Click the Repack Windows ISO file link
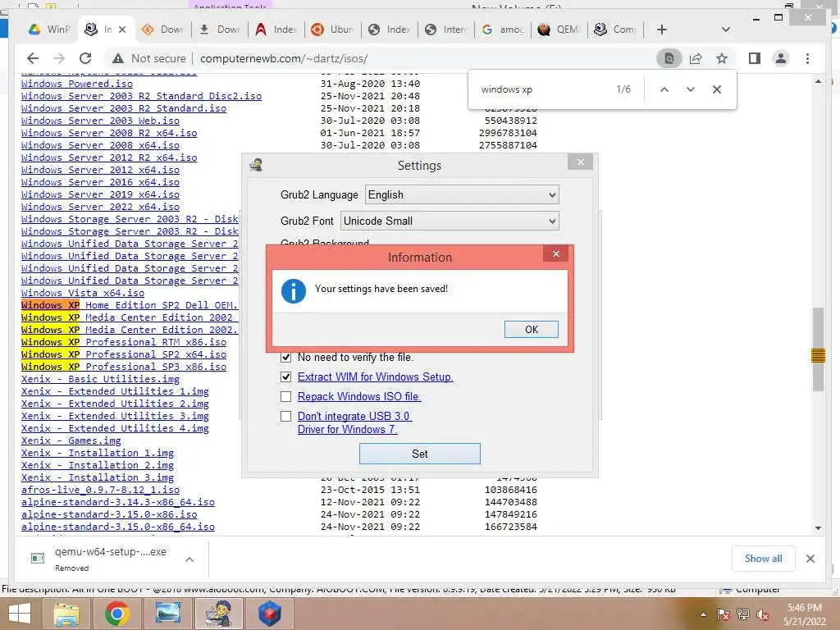The image size is (840, 630). 359,397
